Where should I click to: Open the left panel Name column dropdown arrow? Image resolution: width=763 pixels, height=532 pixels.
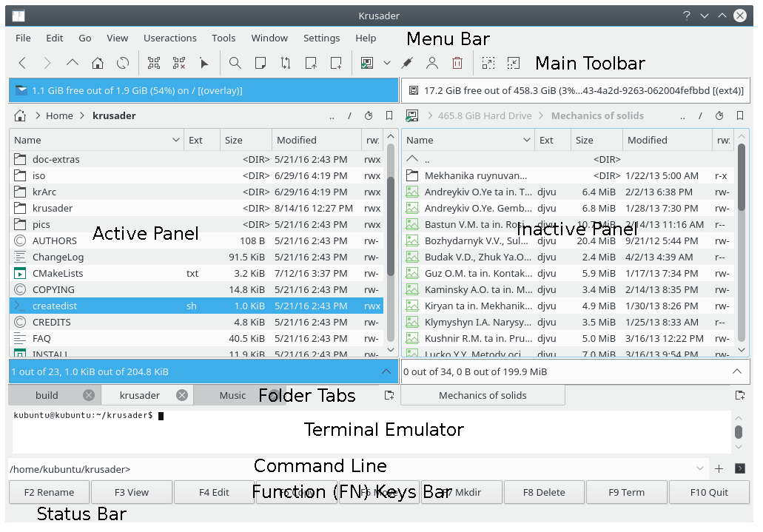click(176, 140)
